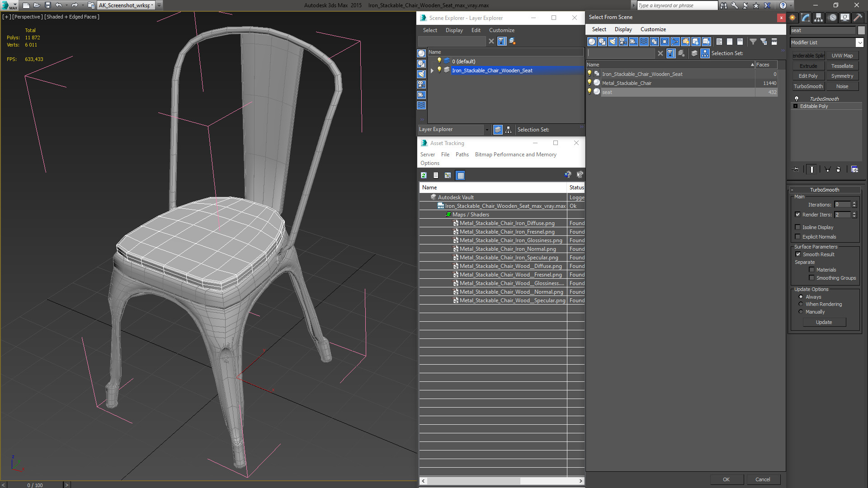The image size is (868, 488).
Task: Click Refresh icon in Asset Tracking toolbar
Action: (x=424, y=175)
